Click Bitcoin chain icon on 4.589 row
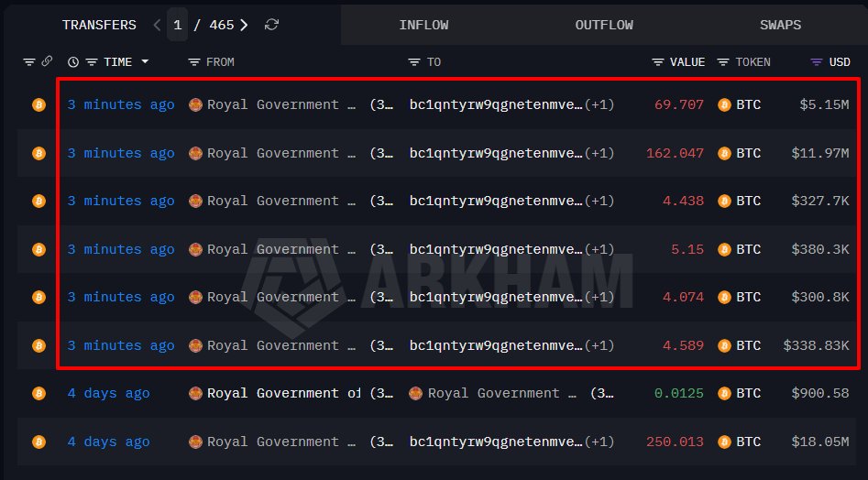 [x=38, y=345]
